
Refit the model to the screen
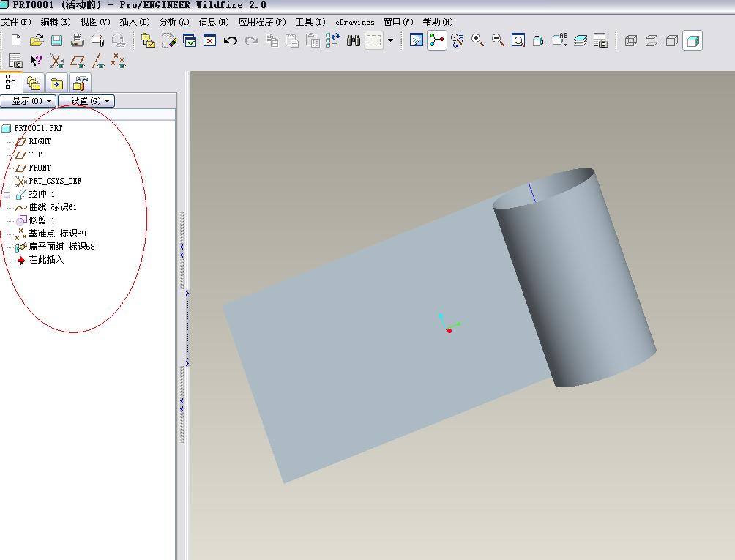pyautogui.click(x=518, y=40)
